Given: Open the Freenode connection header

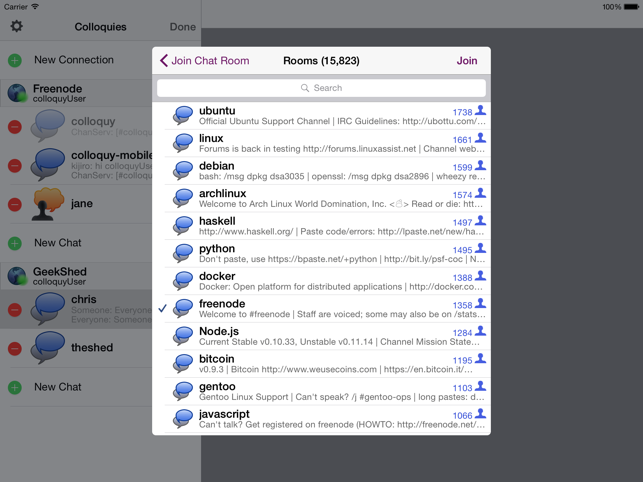Looking at the screenshot, I should [76, 93].
